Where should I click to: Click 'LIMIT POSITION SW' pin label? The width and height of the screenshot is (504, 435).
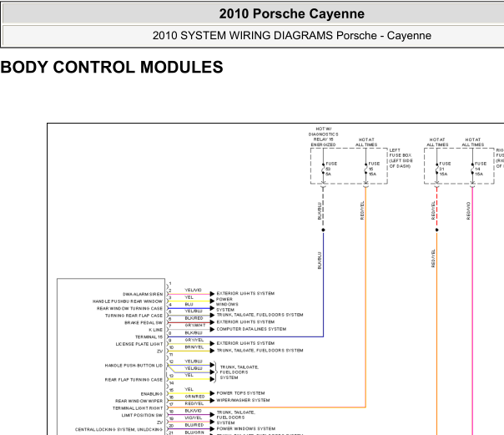(142, 415)
